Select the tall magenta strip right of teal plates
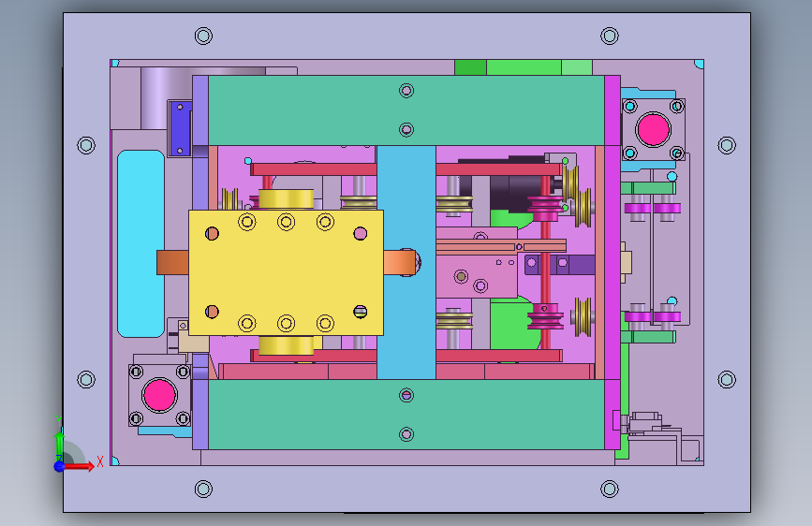 coord(613,262)
